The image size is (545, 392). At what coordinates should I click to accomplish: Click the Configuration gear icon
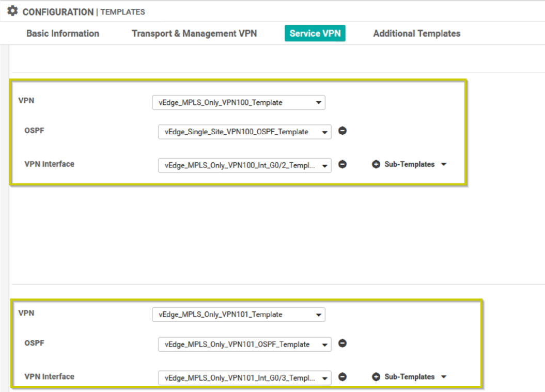click(x=12, y=11)
